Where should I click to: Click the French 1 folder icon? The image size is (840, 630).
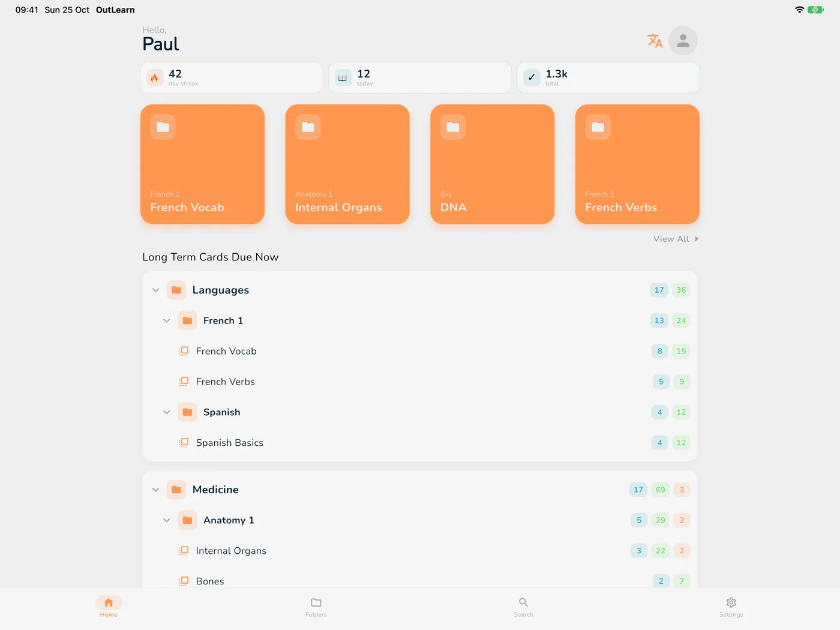(x=187, y=320)
